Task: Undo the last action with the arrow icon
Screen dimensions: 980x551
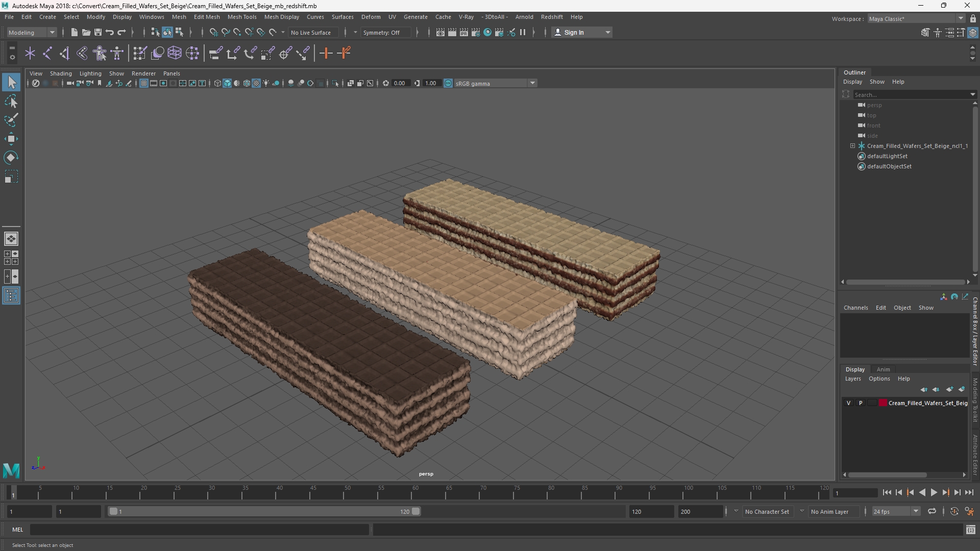Action: tap(110, 33)
